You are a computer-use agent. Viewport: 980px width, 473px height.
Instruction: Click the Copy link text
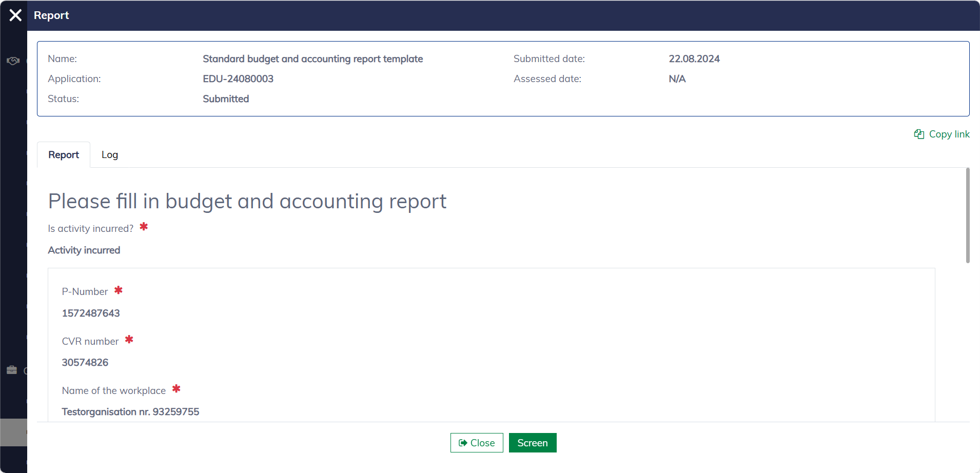[x=949, y=134]
